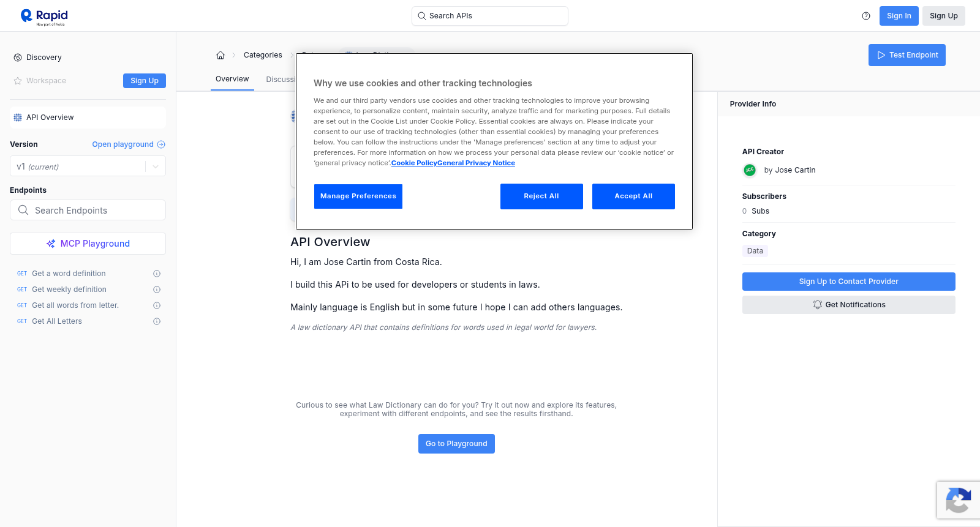Viewport: 980px width, 527px height.
Task: Open Categories in the breadcrumb
Action: point(263,55)
